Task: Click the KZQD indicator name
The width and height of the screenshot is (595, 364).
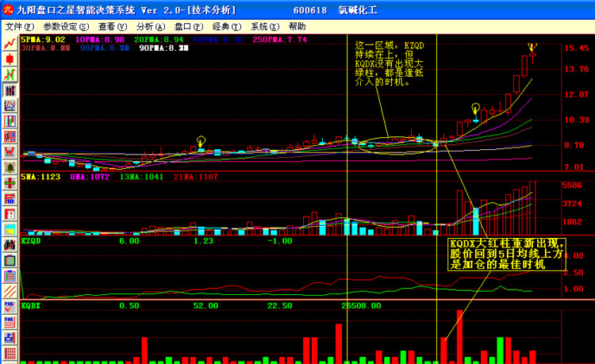Action: point(31,241)
